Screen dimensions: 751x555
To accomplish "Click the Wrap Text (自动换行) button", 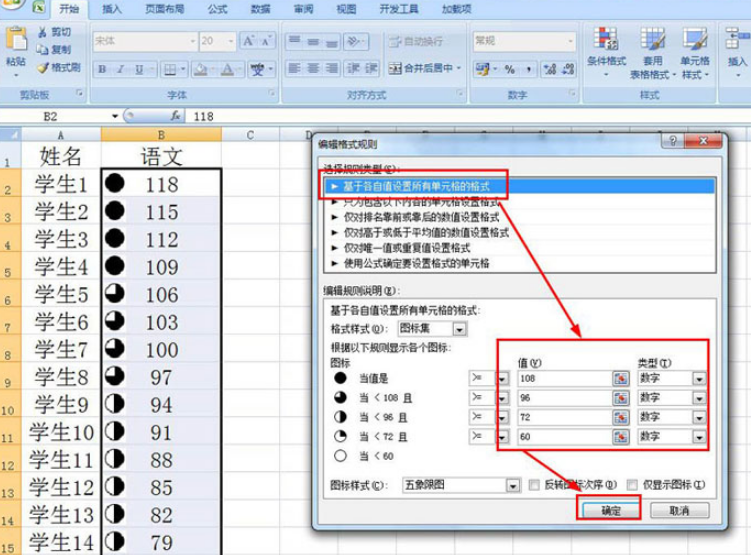I will [x=415, y=42].
